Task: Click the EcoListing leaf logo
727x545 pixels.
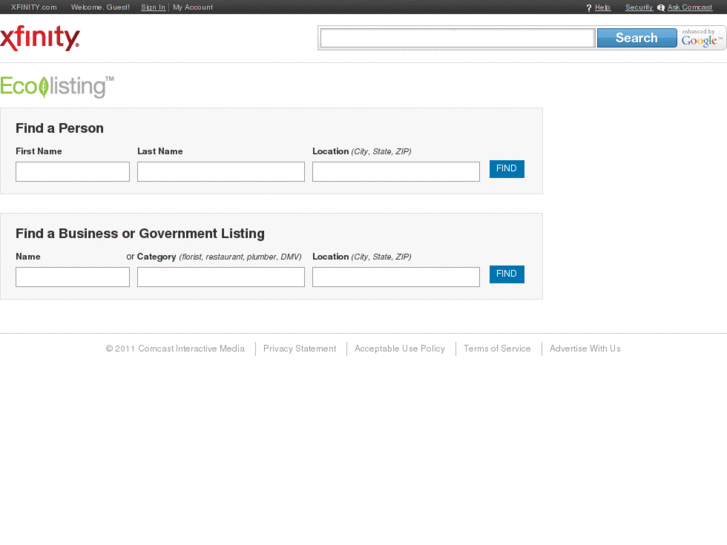Action: pos(57,87)
